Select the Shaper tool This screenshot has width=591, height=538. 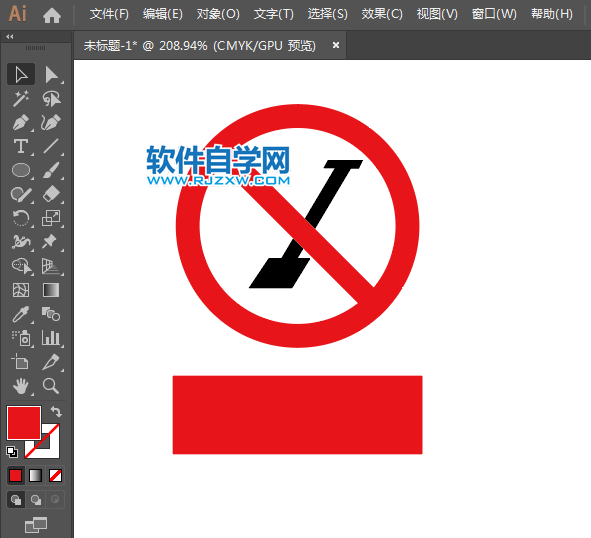[x=21, y=194]
